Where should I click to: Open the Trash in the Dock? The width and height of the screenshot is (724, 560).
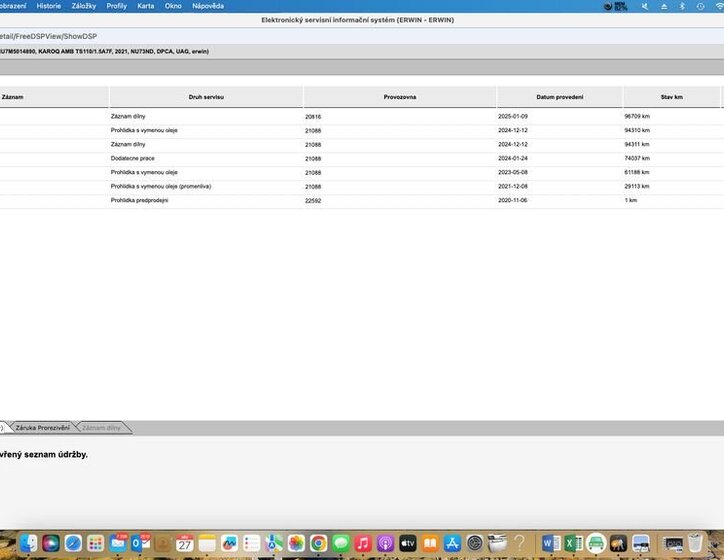695,543
